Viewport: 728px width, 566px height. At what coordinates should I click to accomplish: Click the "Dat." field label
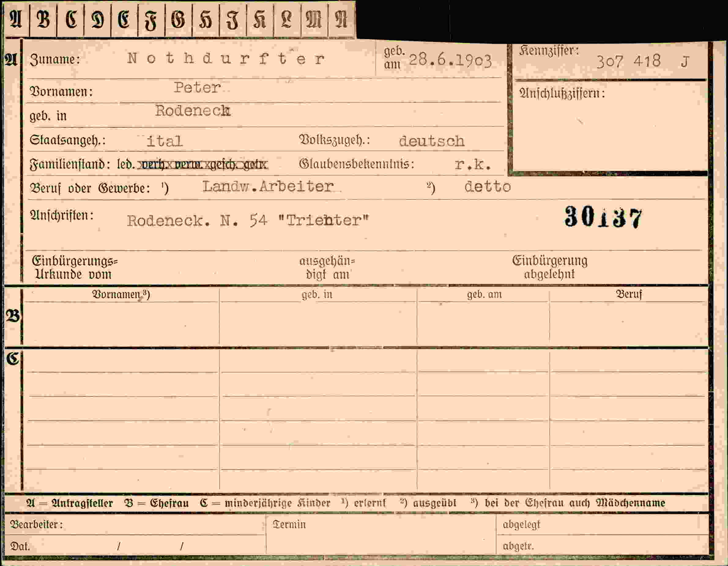click(20, 546)
